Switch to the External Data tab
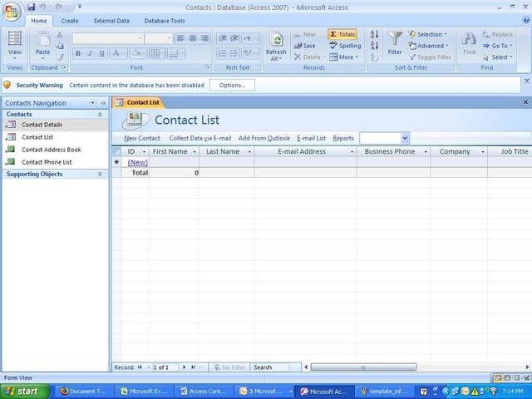The width and height of the screenshot is (532, 399). (x=111, y=21)
